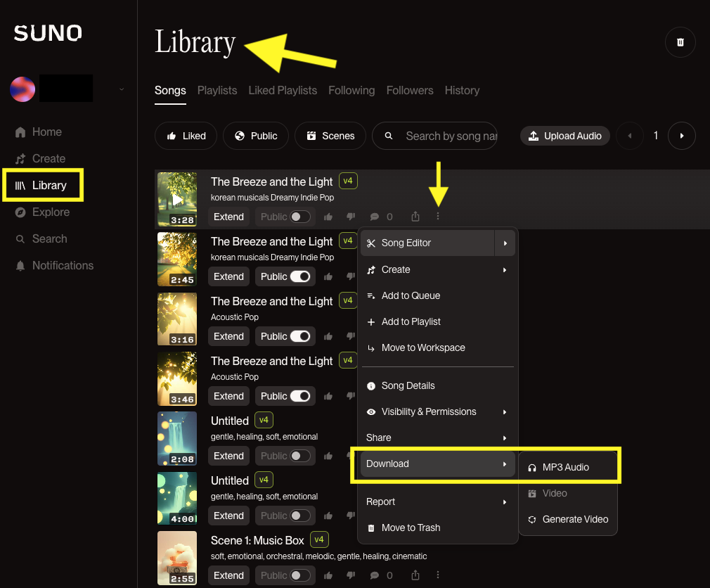Go to the next library page arrow
The height and width of the screenshot is (588, 710).
point(681,136)
